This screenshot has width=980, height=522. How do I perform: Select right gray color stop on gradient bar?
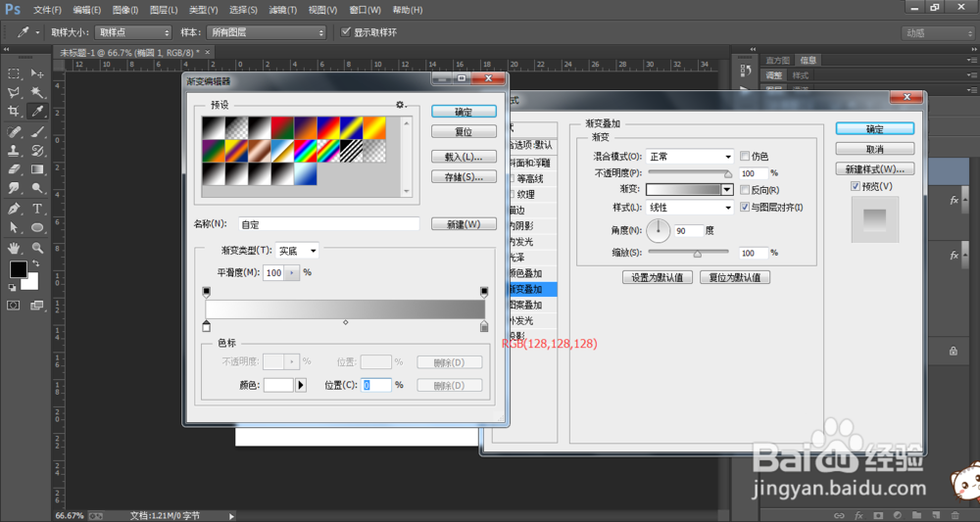pyautogui.click(x=484, y=326)
